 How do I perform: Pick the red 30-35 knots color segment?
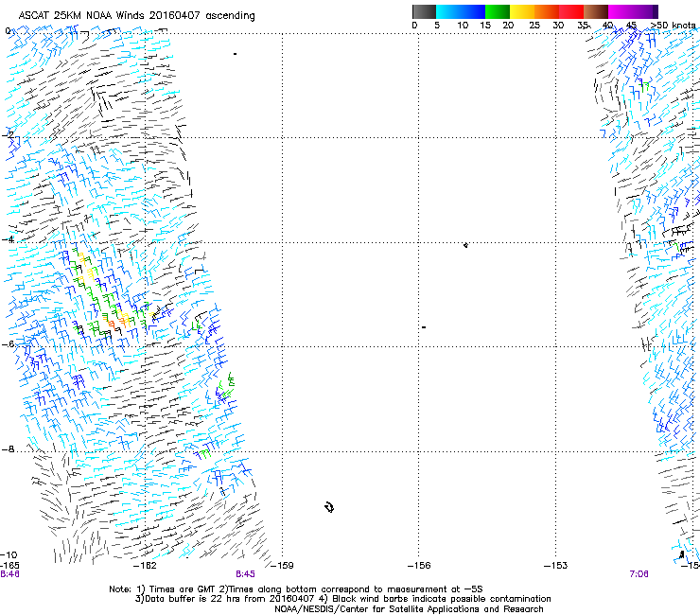coord(571,11)
